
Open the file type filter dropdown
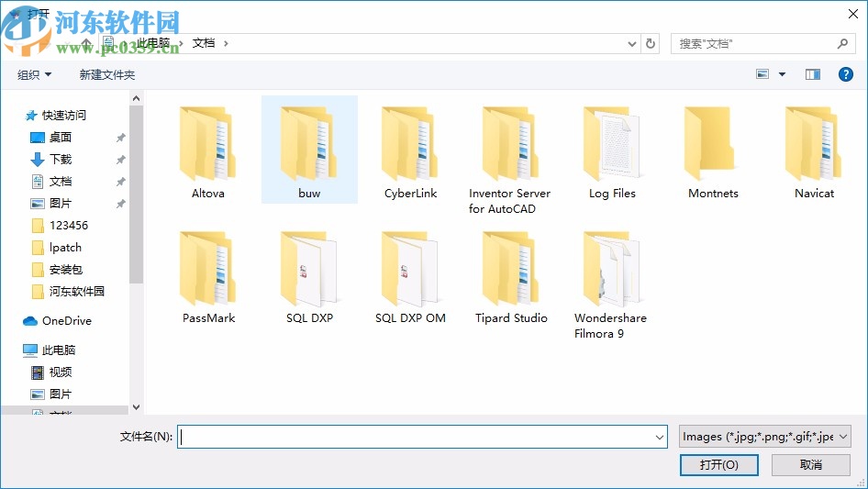coord(764,437)
